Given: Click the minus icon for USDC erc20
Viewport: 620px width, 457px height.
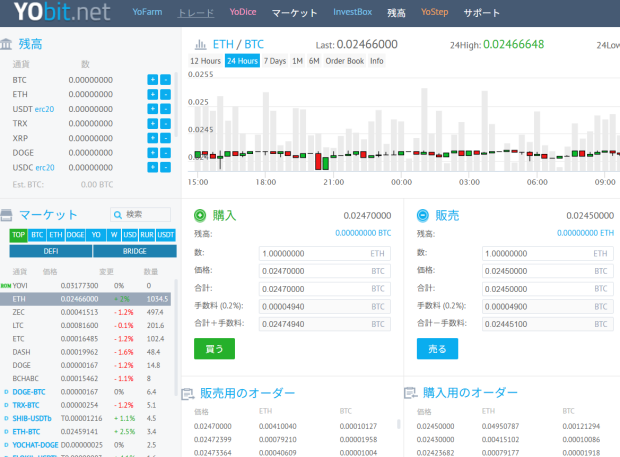Looking at the screenshot, I should pyautogui.click(x=166, y=168).
